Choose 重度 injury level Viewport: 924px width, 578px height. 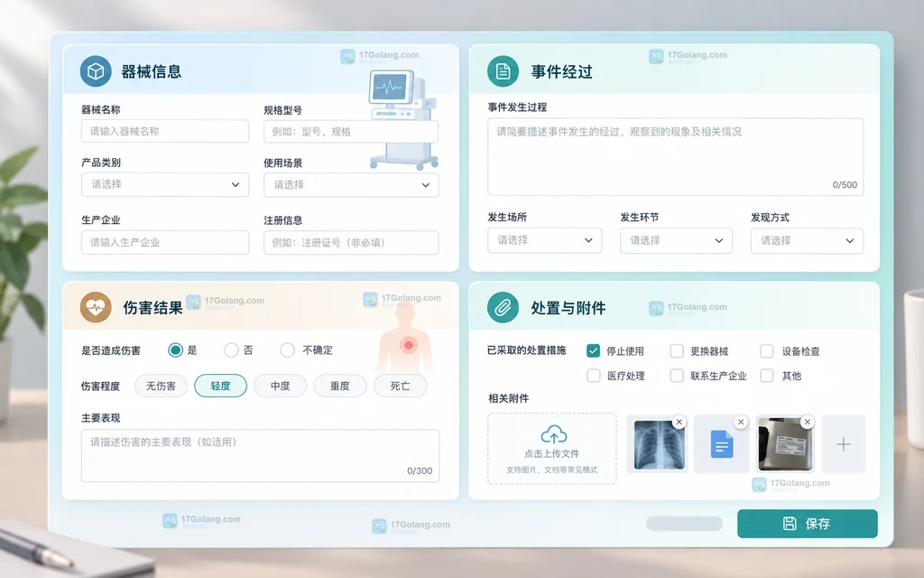tap(339, 386)
